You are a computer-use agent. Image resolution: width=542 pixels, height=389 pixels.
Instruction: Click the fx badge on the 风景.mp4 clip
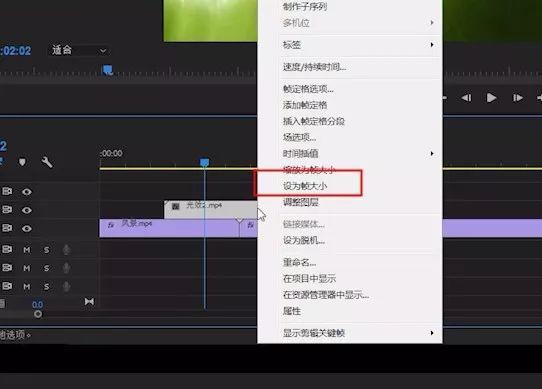click(111, 225)
